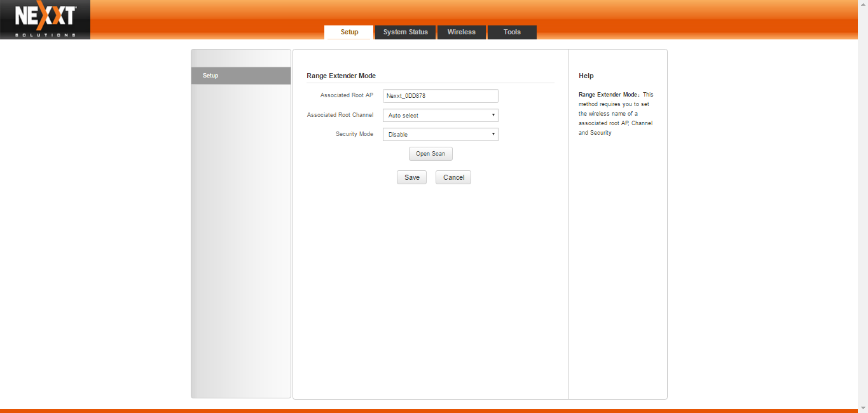
Task: Click the page scrollbar up arrow
Action: point(863,4)
